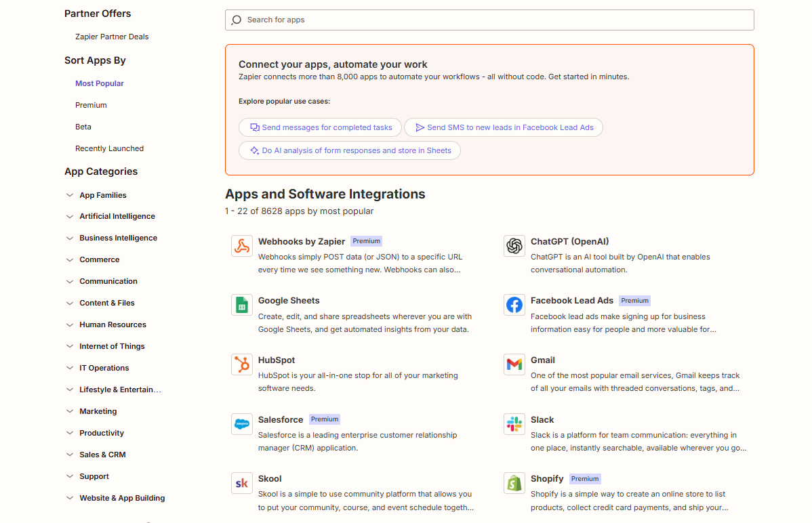The width and height of the screenshot is (812, 523).
Task: Open the Shopify title link
Action: [x=547, y=478]
